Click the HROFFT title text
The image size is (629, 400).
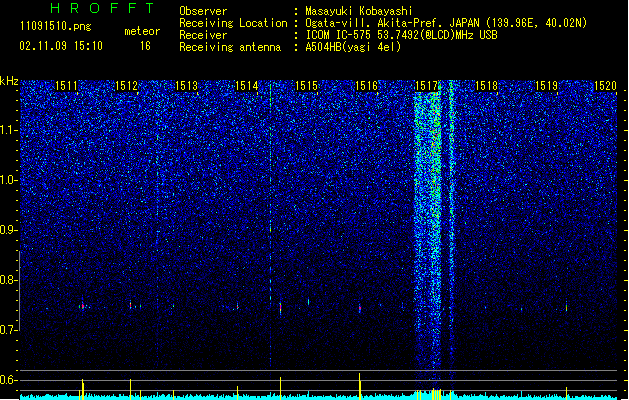[x=103, y=8]
